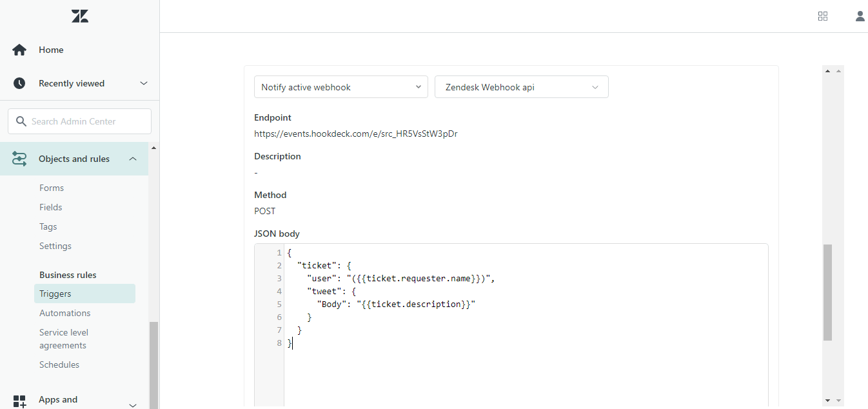Image resolution: width=868 pixels, height=409 pixels.
Task: Open the hookdeck endpoint URL link
Action: pos(355,134)
